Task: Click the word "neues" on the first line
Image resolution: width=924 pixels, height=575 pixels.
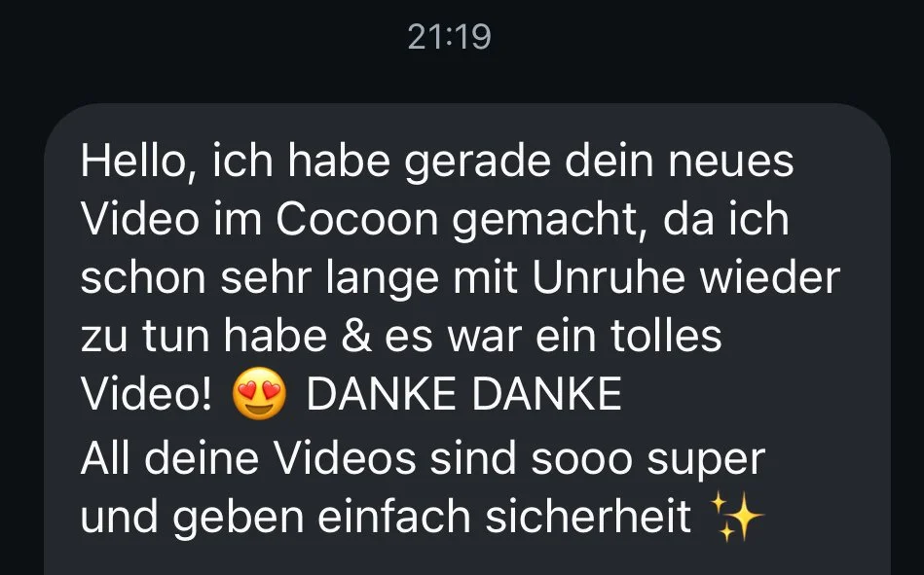Action: [730, 161]
